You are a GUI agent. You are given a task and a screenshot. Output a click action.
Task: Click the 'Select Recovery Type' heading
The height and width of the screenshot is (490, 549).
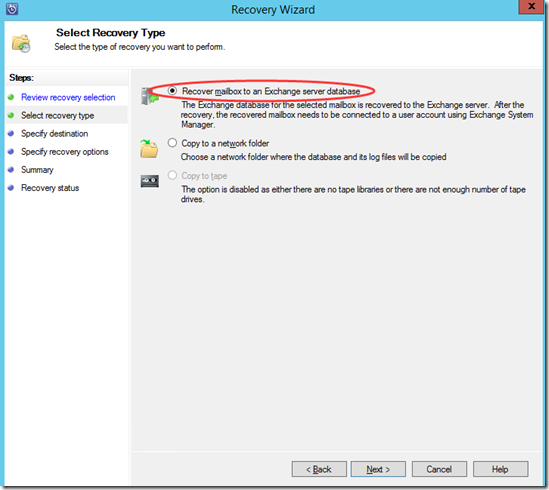111,33
